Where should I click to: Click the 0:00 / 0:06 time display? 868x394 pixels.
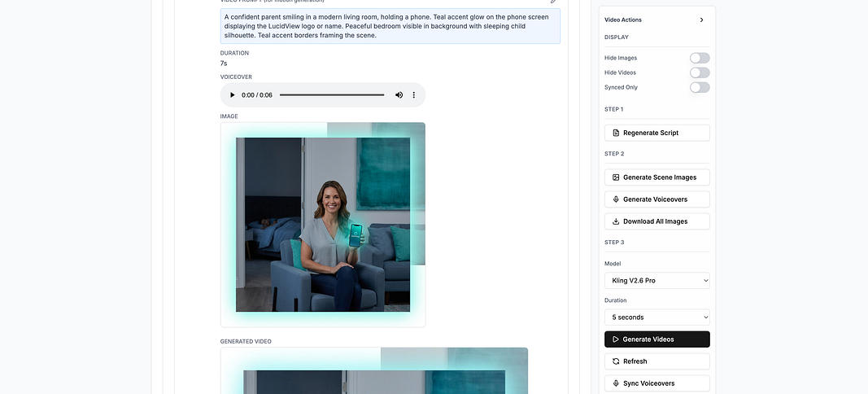pos(257,95)
